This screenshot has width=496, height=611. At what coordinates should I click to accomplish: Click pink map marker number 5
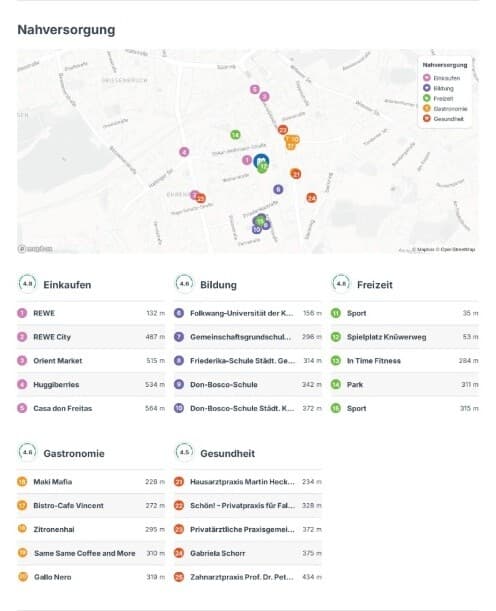pos(254,90)
